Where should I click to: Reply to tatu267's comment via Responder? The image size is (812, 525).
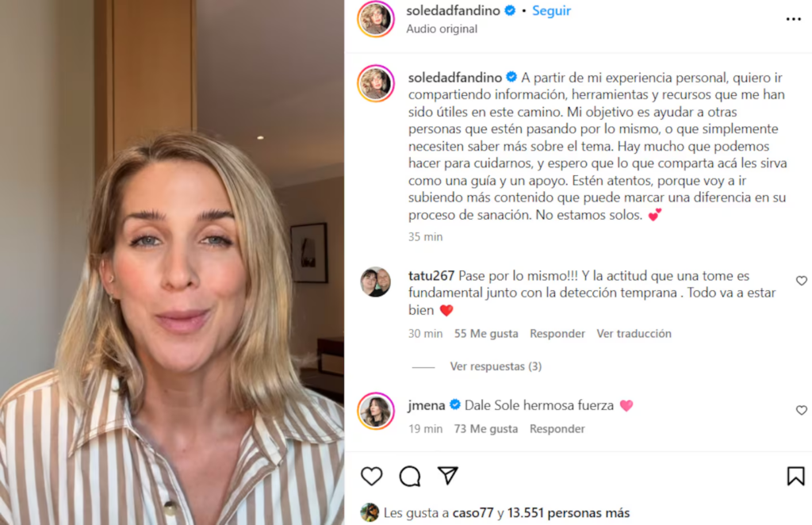pos(557,333)
